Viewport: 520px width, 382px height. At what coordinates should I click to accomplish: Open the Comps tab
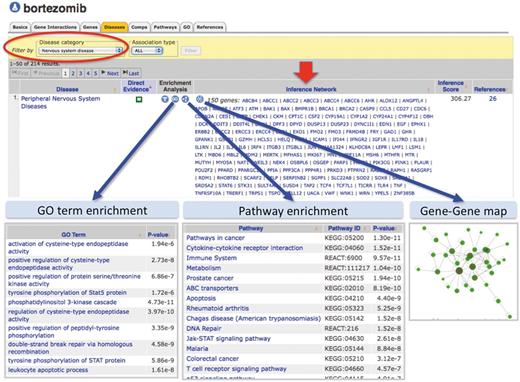139,27
